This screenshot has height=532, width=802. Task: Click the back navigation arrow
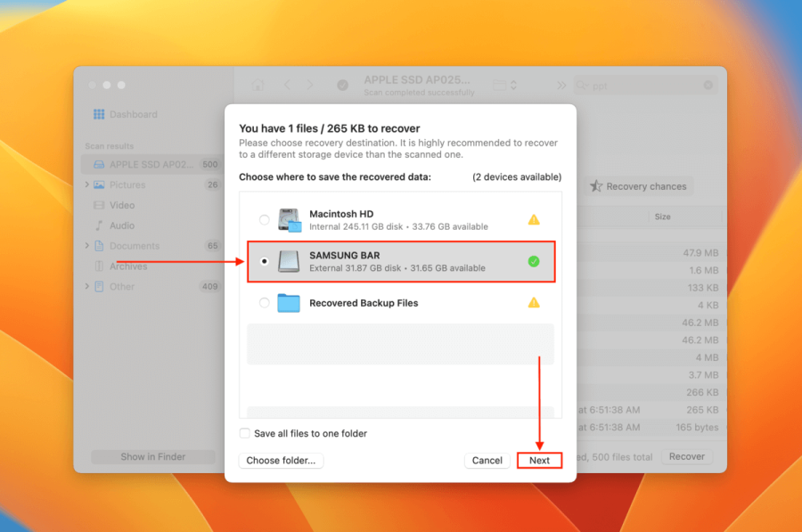point(285,85)
